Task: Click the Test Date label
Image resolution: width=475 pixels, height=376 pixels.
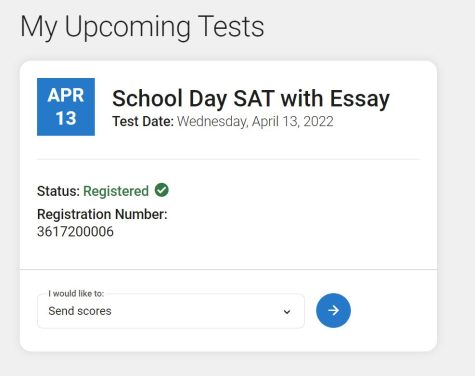Action: point(143,122)
